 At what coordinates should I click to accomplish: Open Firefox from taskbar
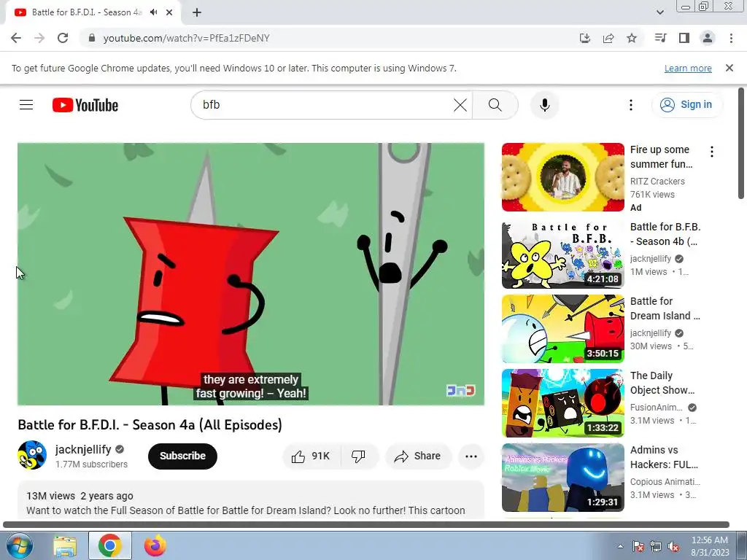click(x=155, y=545)
